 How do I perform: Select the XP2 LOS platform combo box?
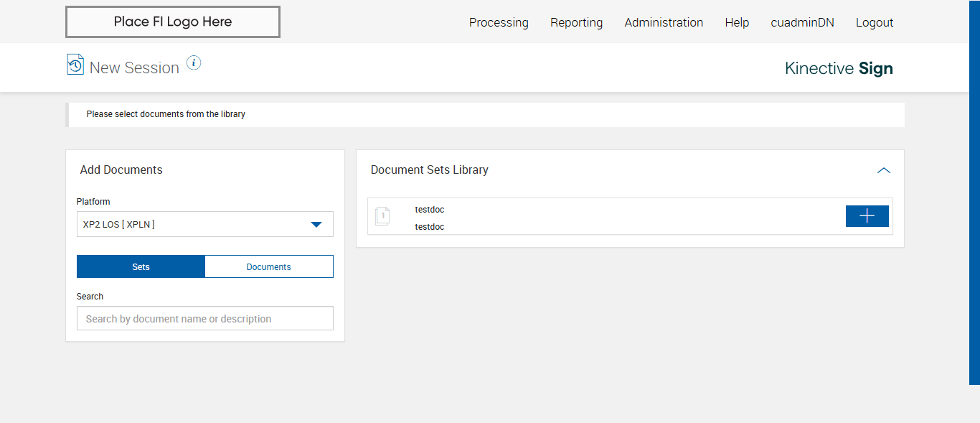[194, 224]
